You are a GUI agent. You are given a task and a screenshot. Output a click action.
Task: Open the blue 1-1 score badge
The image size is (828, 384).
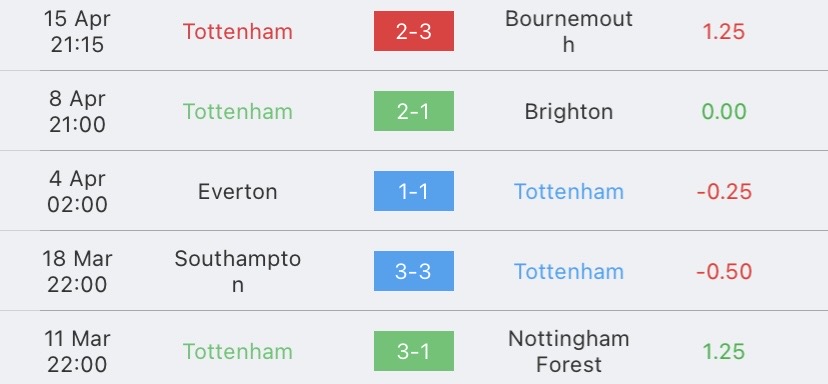tap(413, 191)
